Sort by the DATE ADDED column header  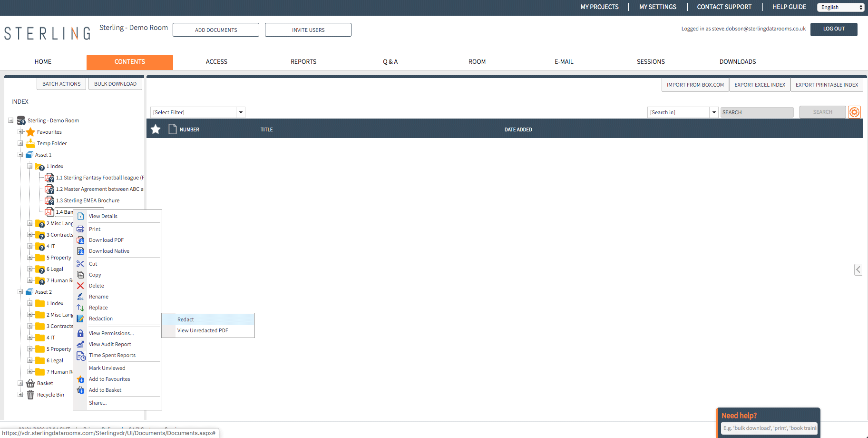click(x=518, y=129)
